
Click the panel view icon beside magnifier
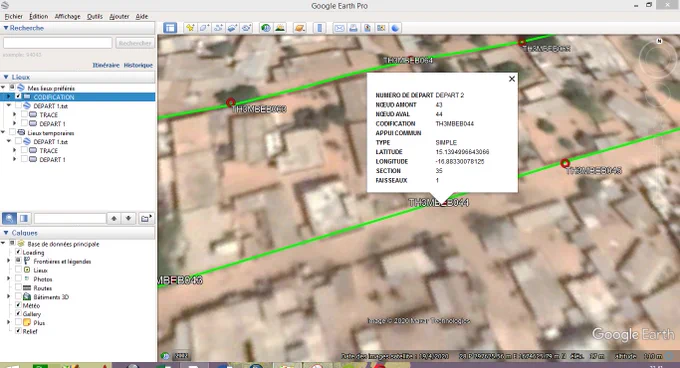click(24, 218)
